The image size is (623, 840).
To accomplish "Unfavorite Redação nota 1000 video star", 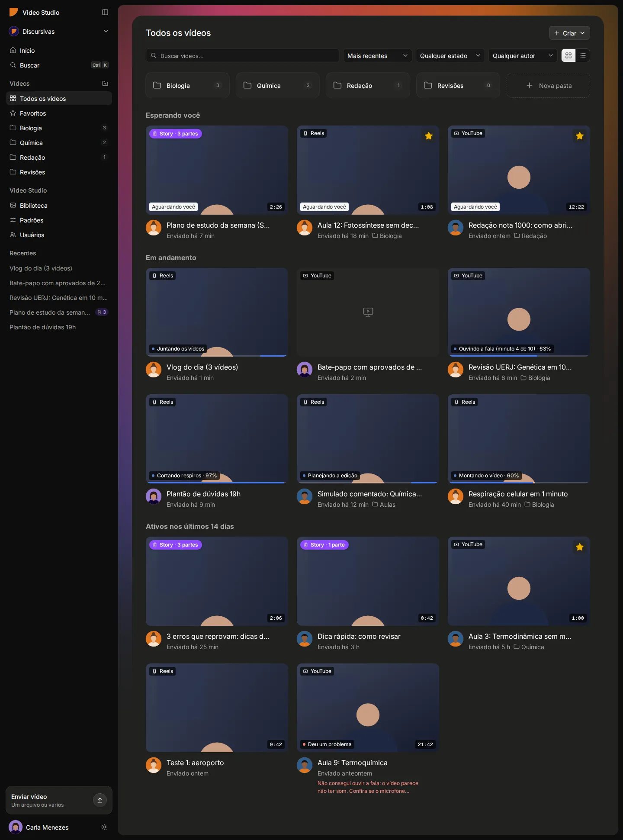I will 580,136.
